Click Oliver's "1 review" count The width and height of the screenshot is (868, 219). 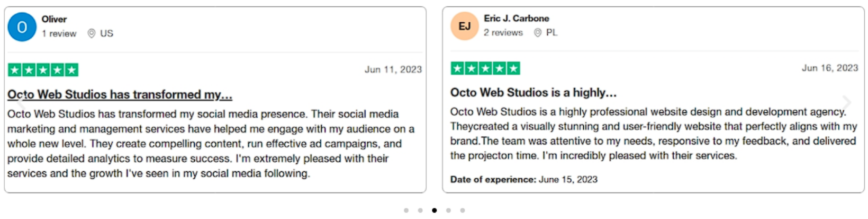[x=59, y=33]
